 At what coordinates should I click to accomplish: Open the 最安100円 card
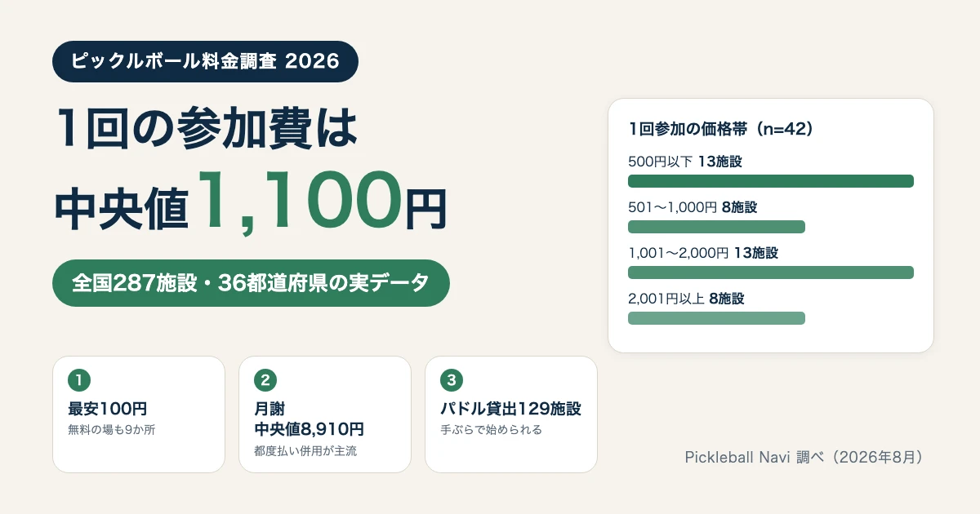click(139, 414)
